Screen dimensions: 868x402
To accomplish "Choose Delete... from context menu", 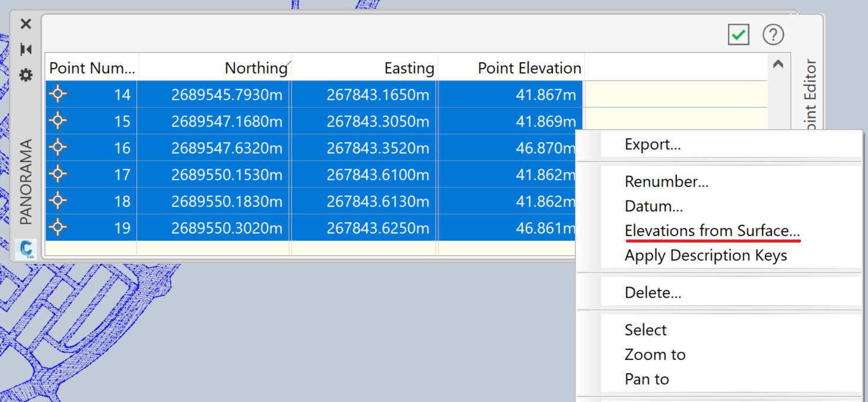I will [653, 293].
